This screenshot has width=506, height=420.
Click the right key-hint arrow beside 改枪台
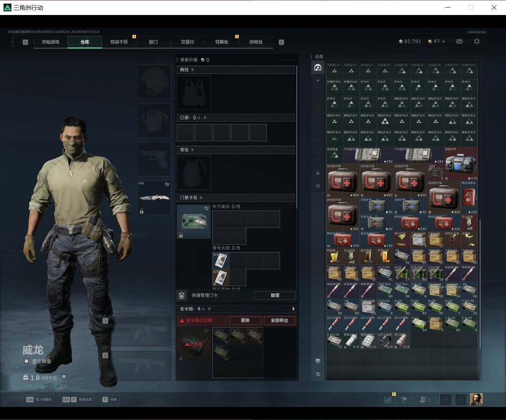click(x=281, y=42)
